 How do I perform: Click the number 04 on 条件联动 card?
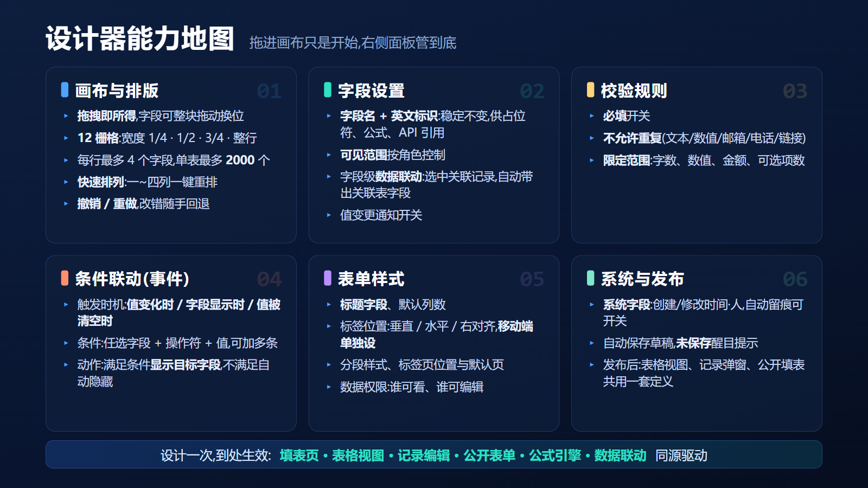(269, 279)
